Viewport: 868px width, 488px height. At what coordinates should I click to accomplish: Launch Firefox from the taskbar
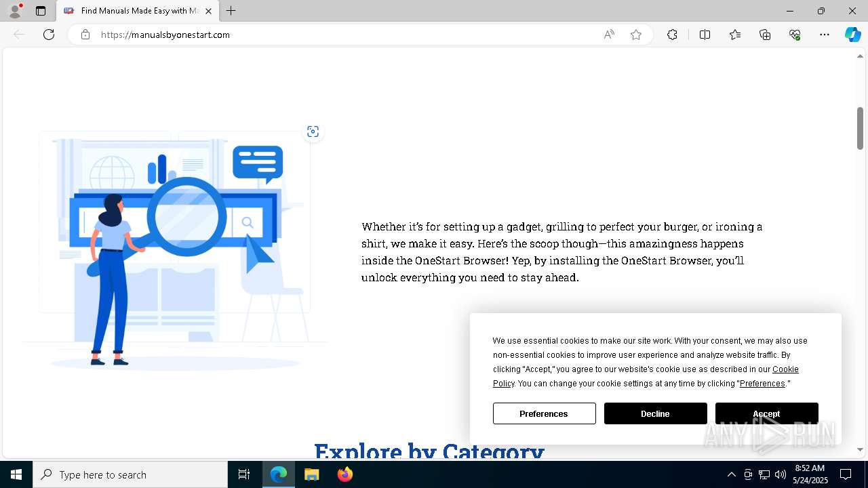(x=345, y=474)
